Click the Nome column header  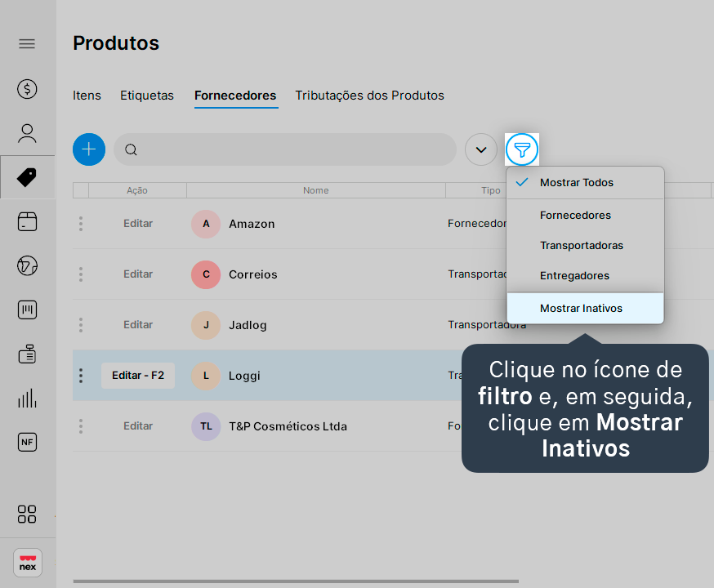point(316,190)
